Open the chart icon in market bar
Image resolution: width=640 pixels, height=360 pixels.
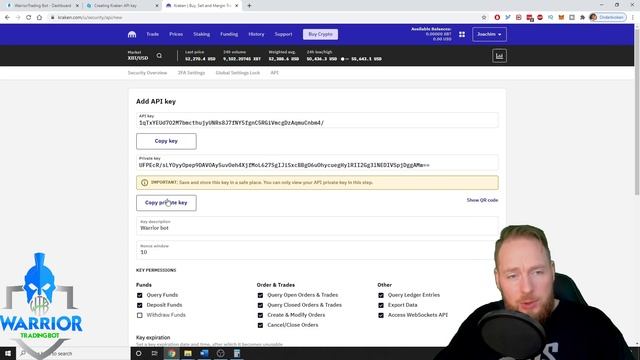499,56
